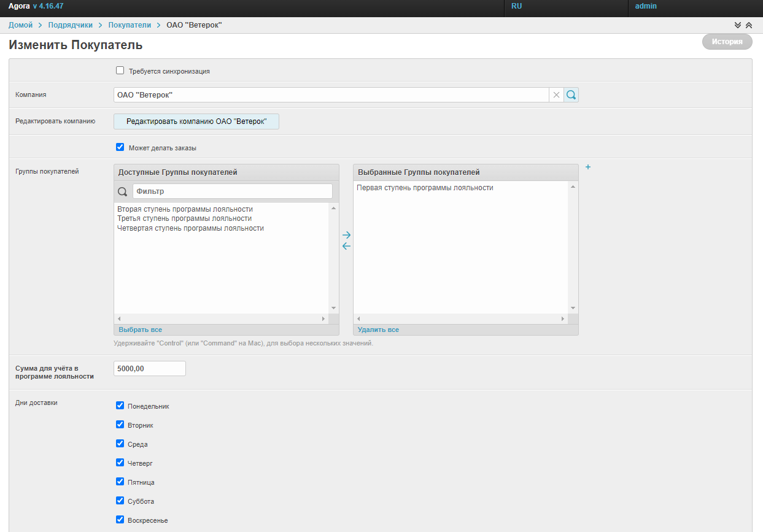Enable the Требуется синхронизация checkbox
Viewport: 763px width, 532px height.
[120, 71]
